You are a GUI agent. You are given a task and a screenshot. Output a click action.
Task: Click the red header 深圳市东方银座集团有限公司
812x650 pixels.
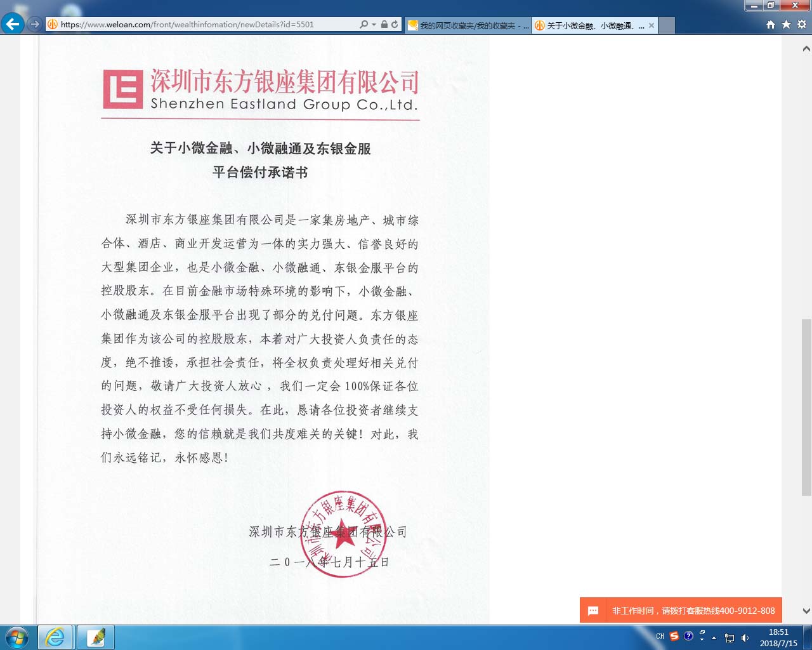tap(284, 81)
